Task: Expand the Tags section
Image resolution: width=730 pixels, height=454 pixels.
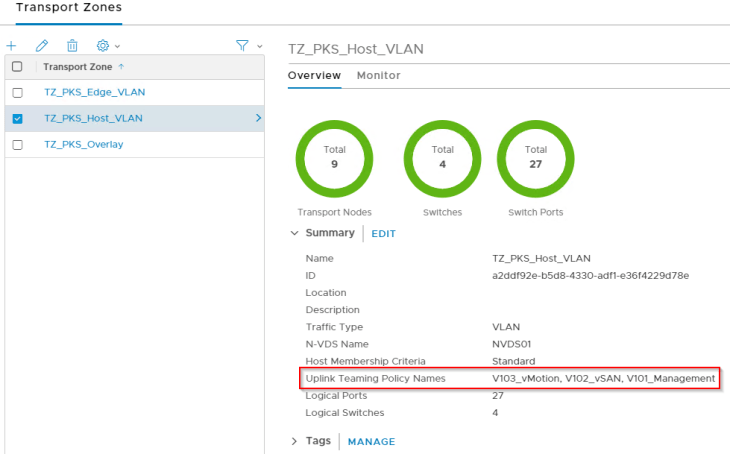Action: coord(294,441)
